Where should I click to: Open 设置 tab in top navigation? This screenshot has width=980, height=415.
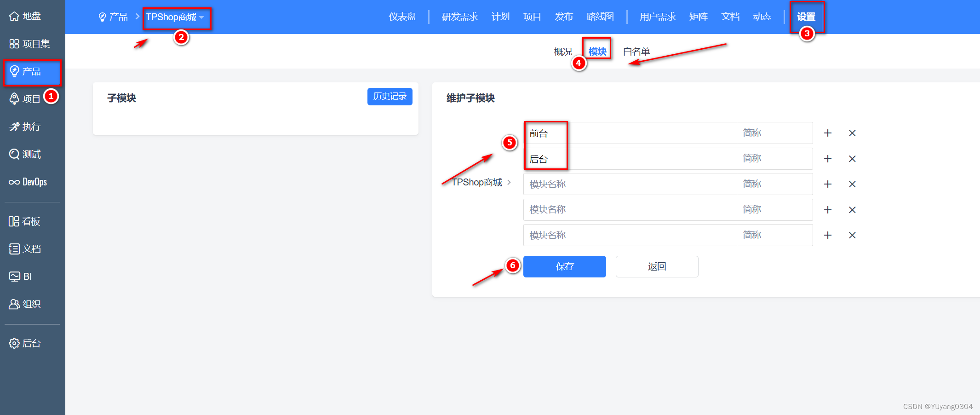click(806, 17)
